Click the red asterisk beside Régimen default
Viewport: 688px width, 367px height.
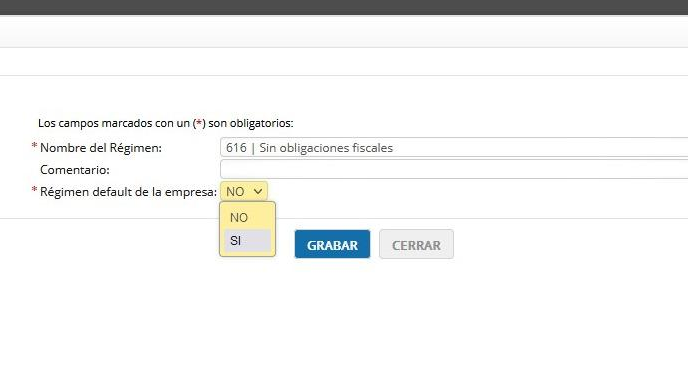point(34,190)
